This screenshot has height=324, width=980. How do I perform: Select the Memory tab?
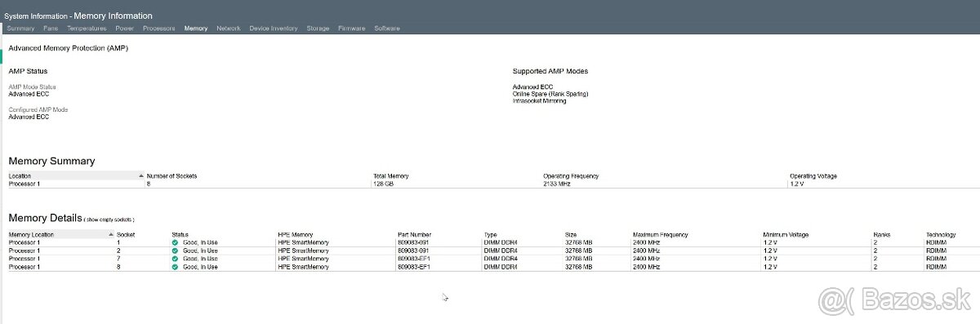click(196, 29)
